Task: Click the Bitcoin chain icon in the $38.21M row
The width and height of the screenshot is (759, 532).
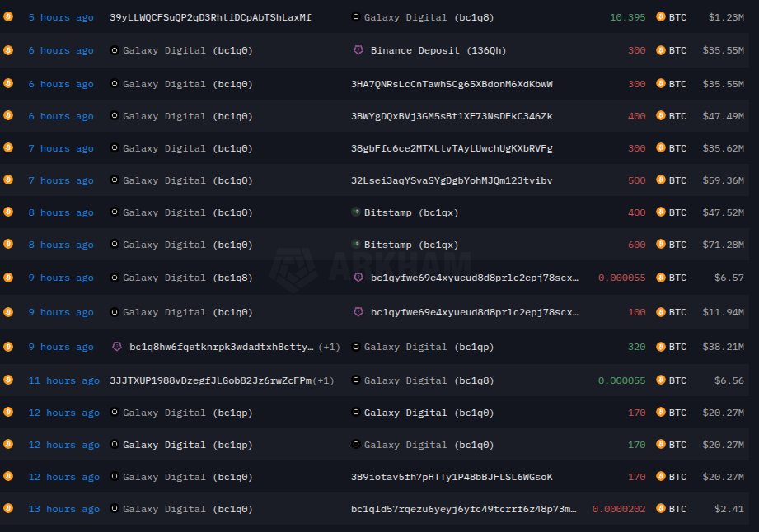Action: tap(8, 347)
